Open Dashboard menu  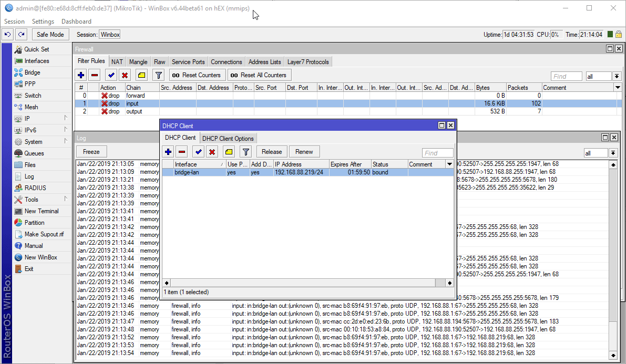click(76, 22)
